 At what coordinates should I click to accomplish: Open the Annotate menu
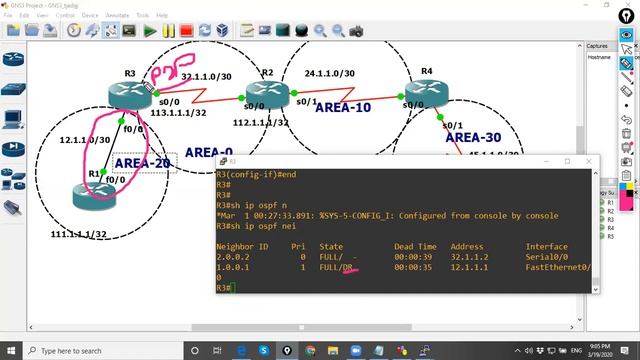coord(117,15)
